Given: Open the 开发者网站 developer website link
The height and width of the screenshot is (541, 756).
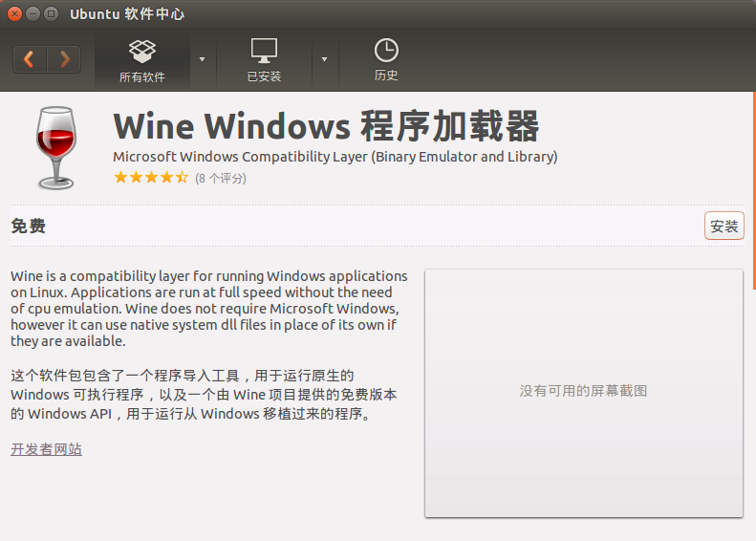Looking at the screenshot, I should pos(46,449).
